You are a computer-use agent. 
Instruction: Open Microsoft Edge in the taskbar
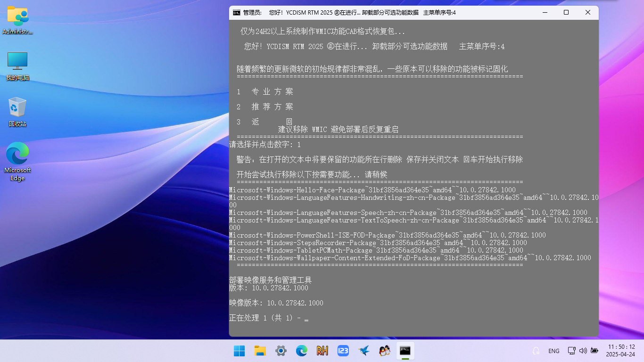(x=302, y=351)
